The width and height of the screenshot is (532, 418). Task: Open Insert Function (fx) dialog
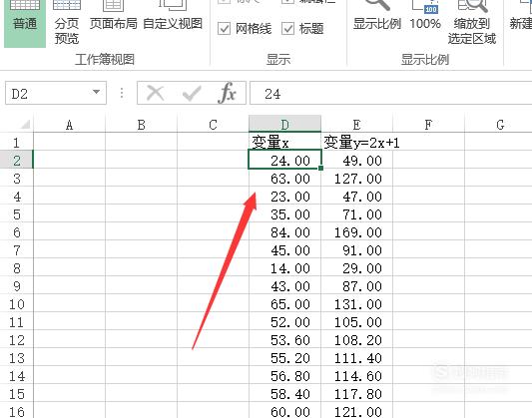228,93
